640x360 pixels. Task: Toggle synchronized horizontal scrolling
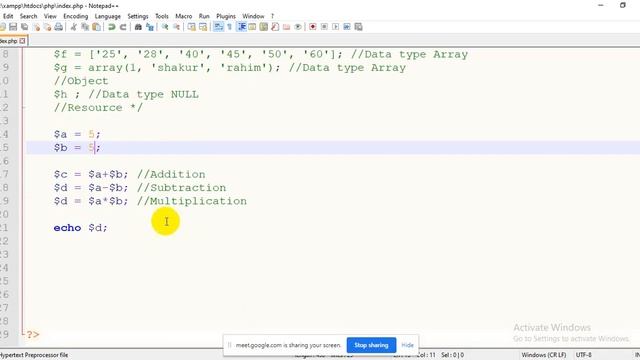pyautogui.click(x=203, y=27)
